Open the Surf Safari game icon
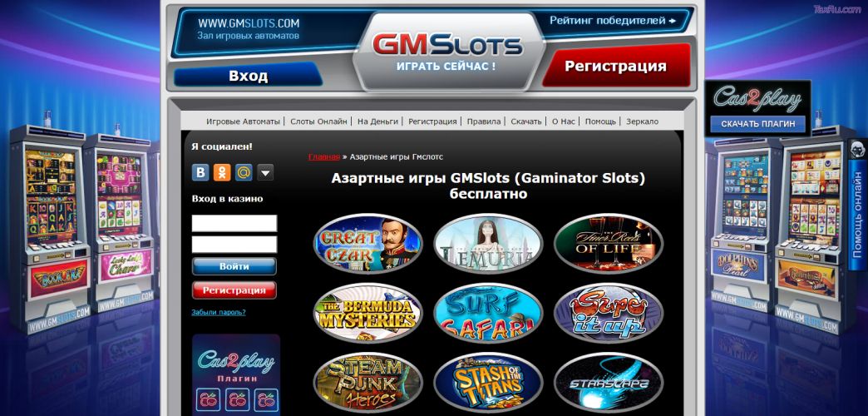The width and height of the screenshot is (868, 416). (x=488, y=313)
